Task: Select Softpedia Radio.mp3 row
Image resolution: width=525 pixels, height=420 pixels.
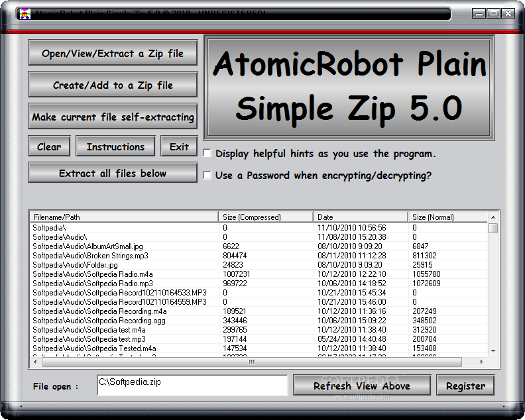Action: [259, 284]
